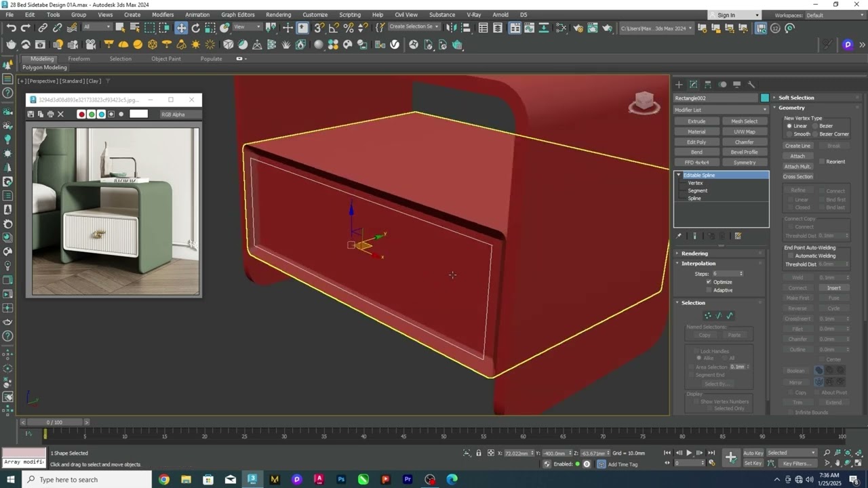Toggle the 3D Snaps tool
868x488 pixels.
pyautogui.click(x=319, y=28)
